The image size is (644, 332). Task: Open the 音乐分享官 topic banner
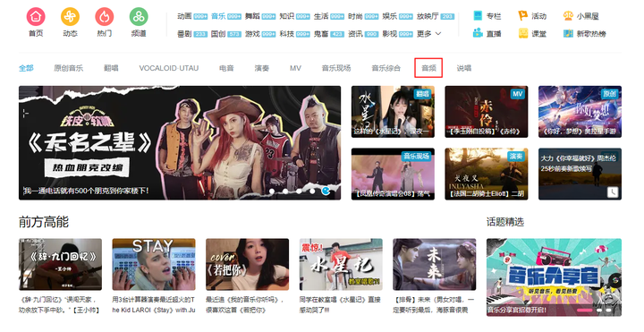tap(554, 277)
